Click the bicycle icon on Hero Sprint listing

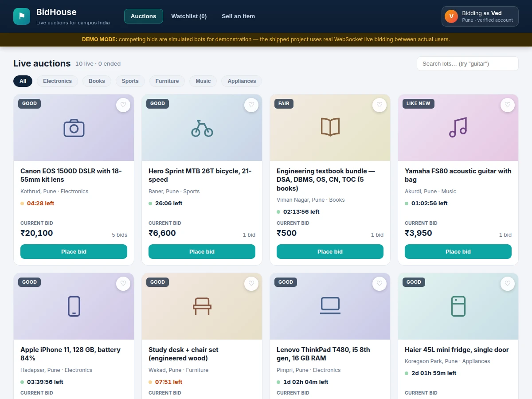tap(202, 128)
